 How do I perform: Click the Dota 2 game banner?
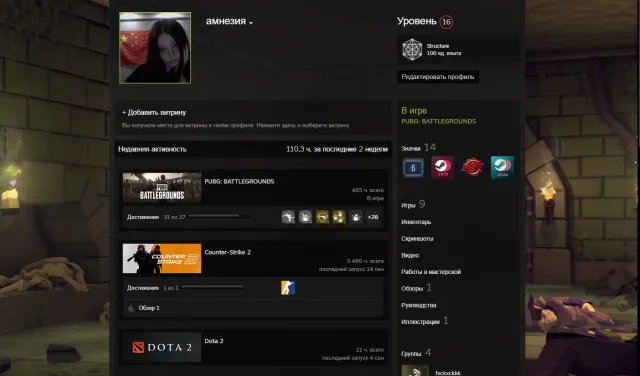[162, 347]
